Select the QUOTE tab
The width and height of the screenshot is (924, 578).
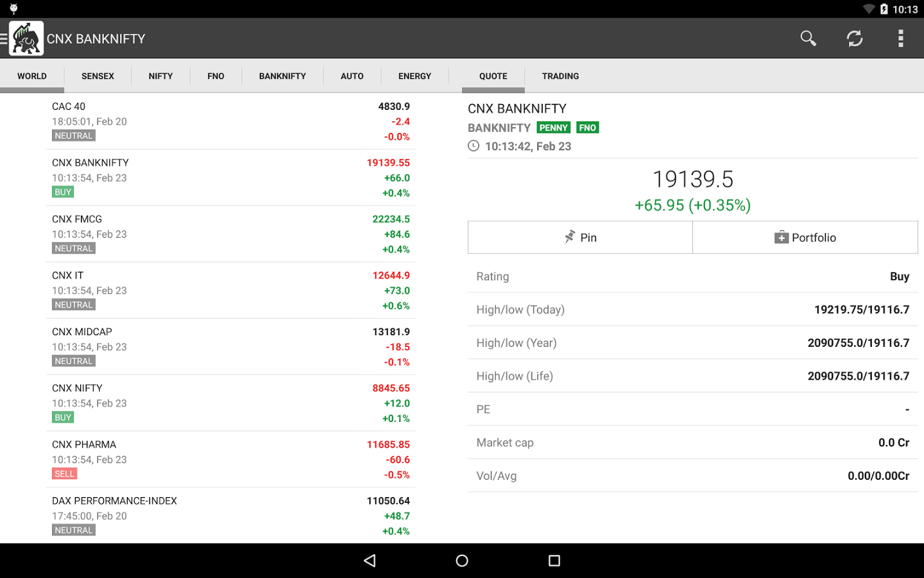coord(493,76)
